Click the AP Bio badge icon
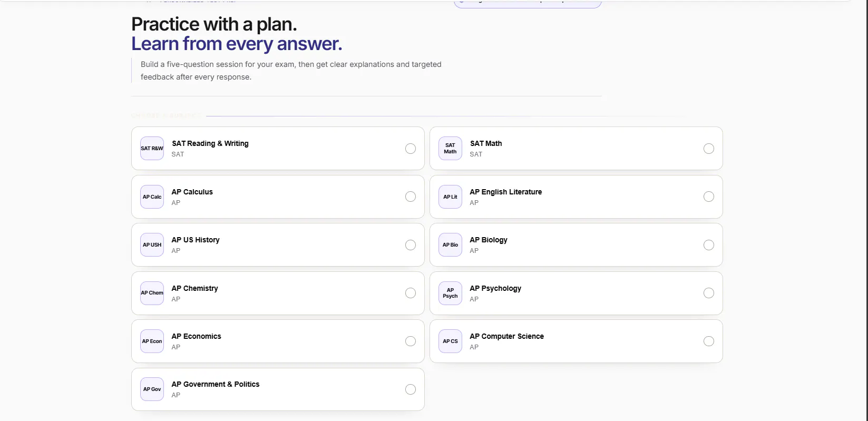This screenshot has width=868, height=421. 450,245
